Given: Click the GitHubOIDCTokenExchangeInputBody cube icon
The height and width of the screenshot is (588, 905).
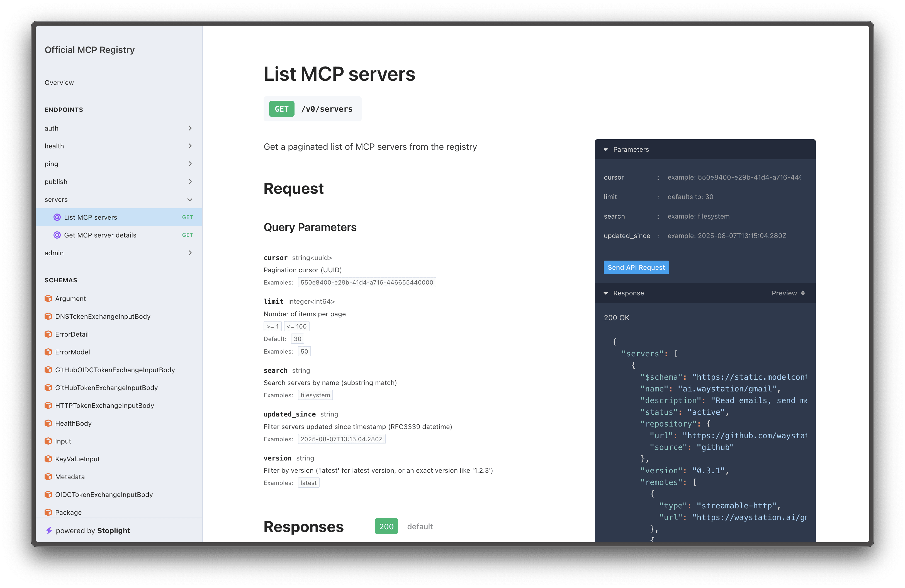Looking at the screenshot, I should tap(48, 370).
